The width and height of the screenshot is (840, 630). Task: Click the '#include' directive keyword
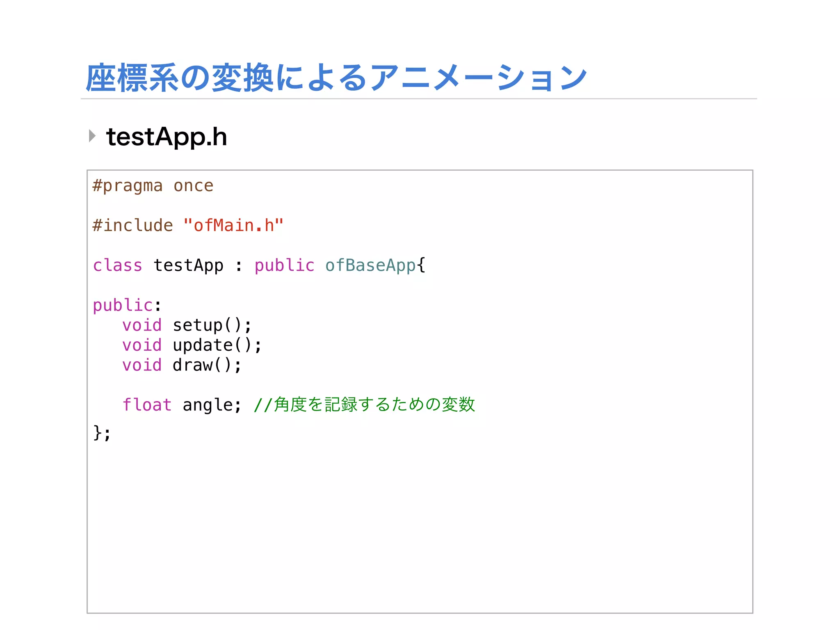[x=133, y=226]
